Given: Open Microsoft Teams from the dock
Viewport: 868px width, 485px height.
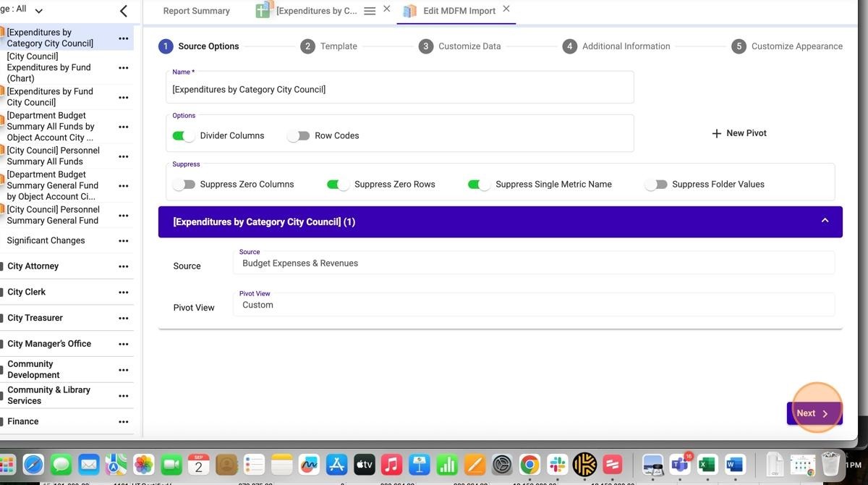Looking at the screenshot, I should 680,465.
